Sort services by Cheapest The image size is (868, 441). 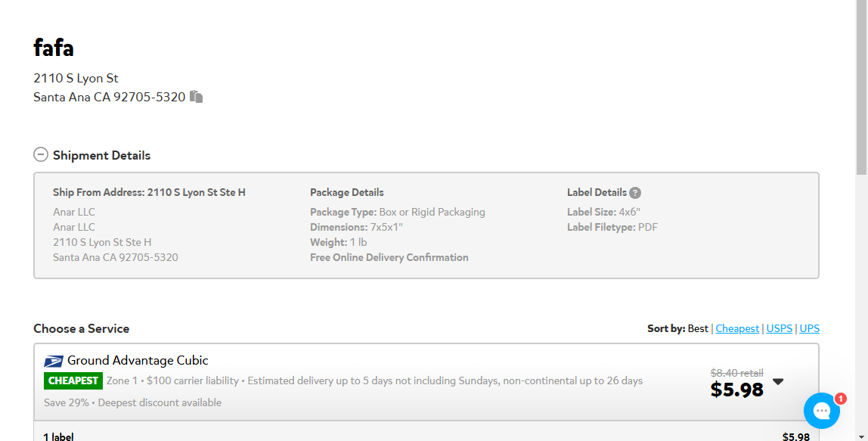coord(736,328)
